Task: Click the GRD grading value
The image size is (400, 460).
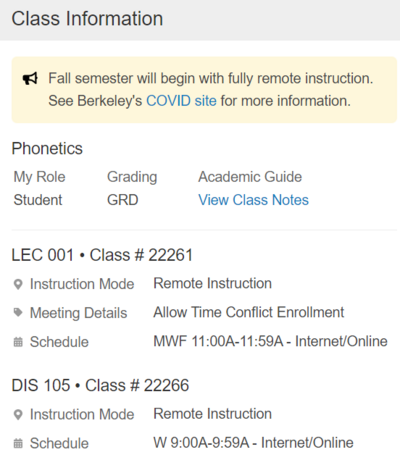Action: (x=123, y=200)
